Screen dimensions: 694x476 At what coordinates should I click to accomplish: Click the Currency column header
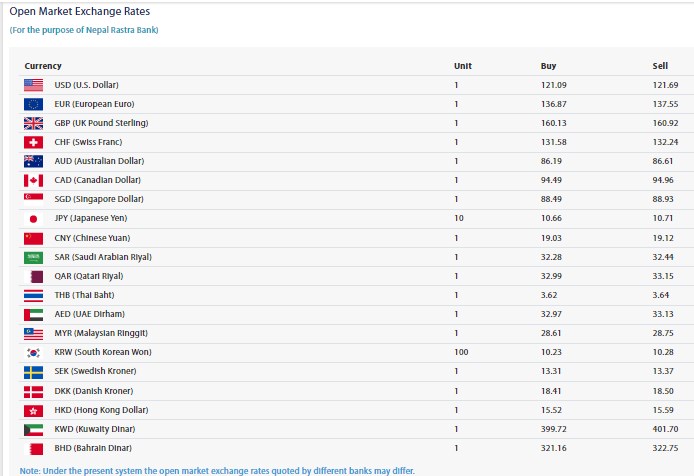pyautogui.click(x=43, y=66)
